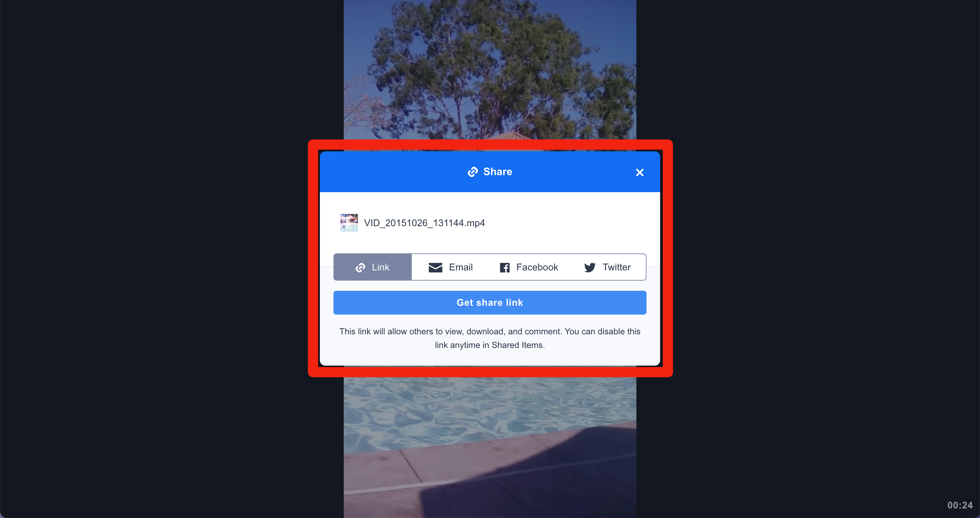Click the Twitter icon tab

pos(607,267)
